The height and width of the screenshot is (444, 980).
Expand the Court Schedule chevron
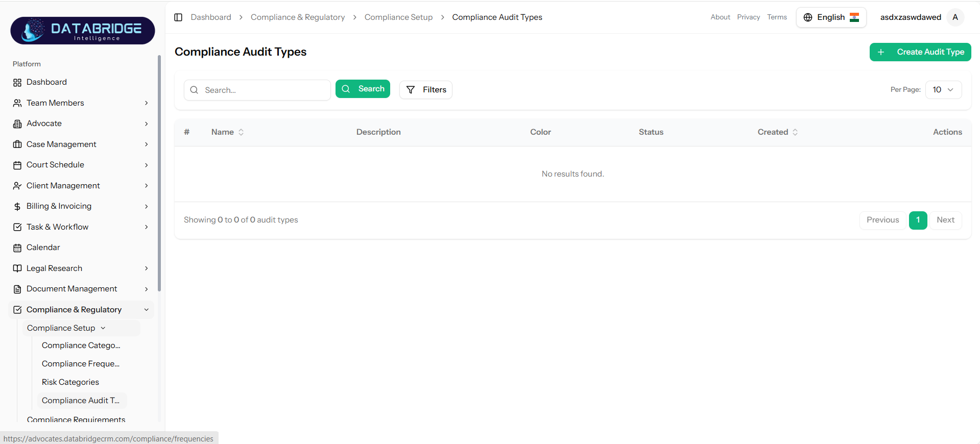tap(147, 165)
